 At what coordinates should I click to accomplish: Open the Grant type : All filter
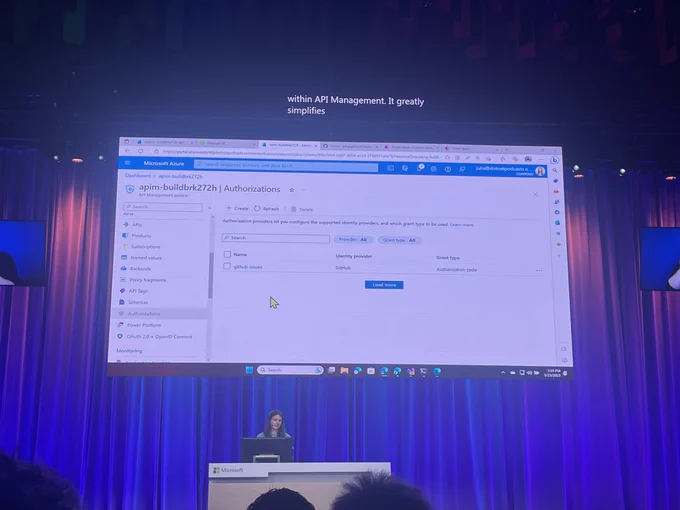tap(399, 240)
